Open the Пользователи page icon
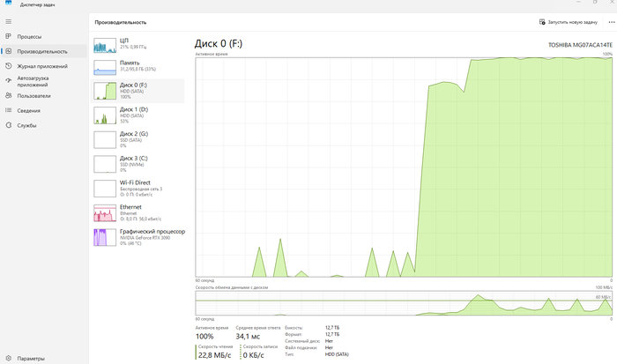This screenshot has width=617, height=364. 9,95
